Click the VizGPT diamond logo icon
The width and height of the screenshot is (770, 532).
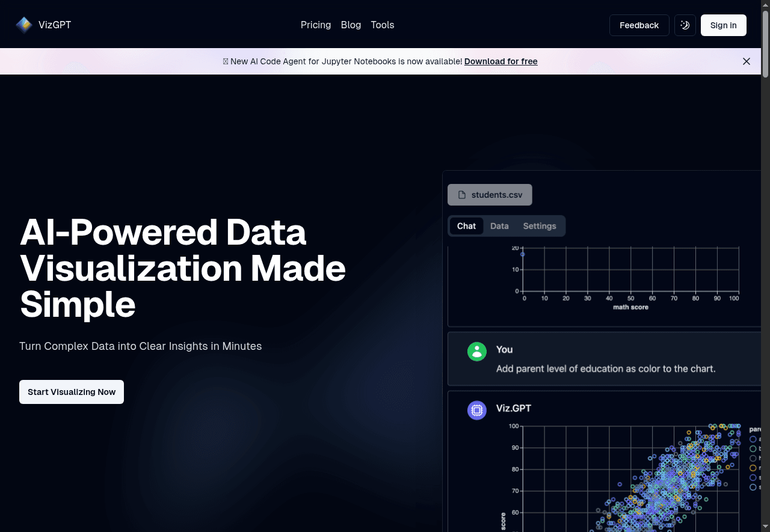click(x=24, y=25)
